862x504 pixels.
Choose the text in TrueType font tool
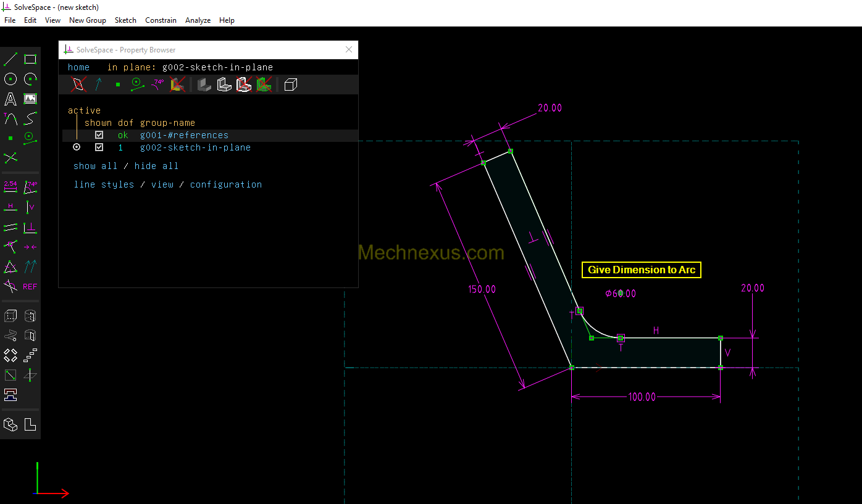10,99
